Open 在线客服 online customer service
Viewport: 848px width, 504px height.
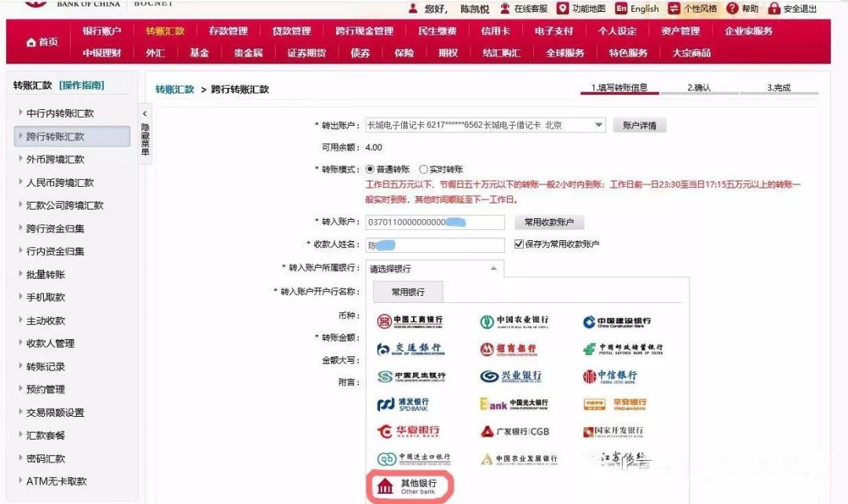524,9
